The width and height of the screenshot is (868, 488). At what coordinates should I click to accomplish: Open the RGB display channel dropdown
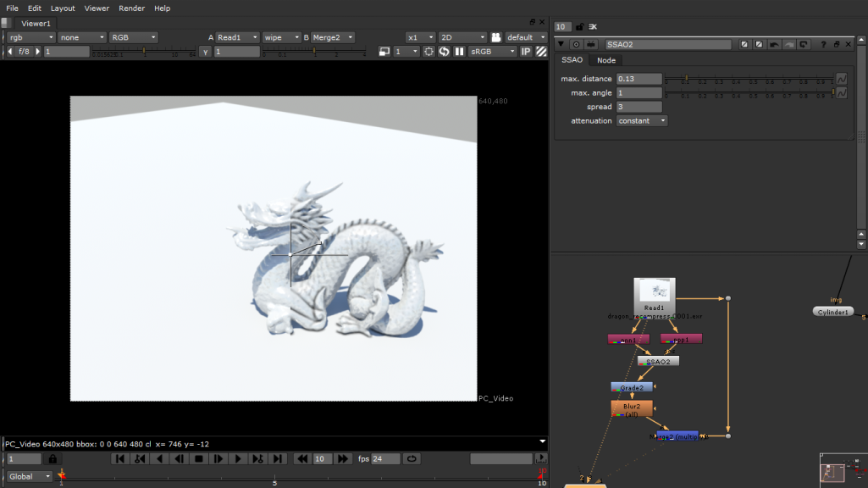134,37
